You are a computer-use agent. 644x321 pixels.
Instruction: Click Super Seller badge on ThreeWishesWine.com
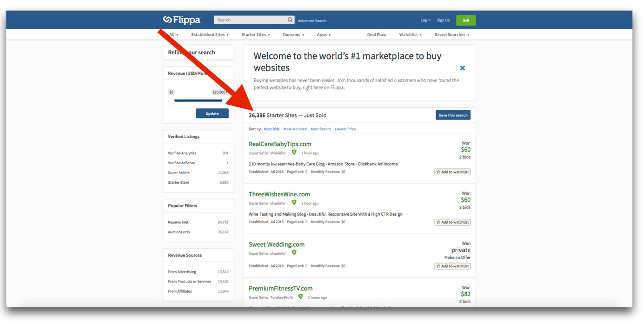pyautogui.click(x=294, y=202)
